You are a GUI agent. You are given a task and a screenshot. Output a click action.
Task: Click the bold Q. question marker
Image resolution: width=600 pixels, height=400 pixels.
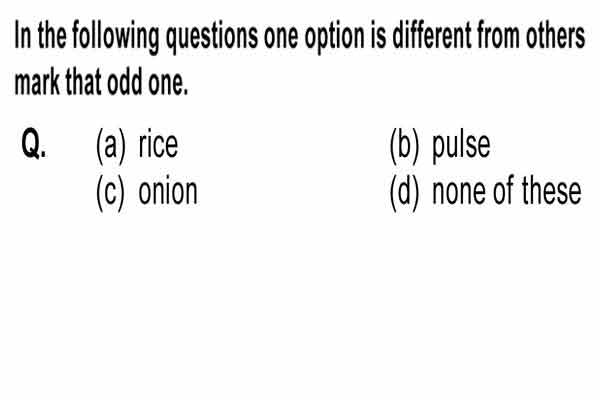[x=34, y=144]
